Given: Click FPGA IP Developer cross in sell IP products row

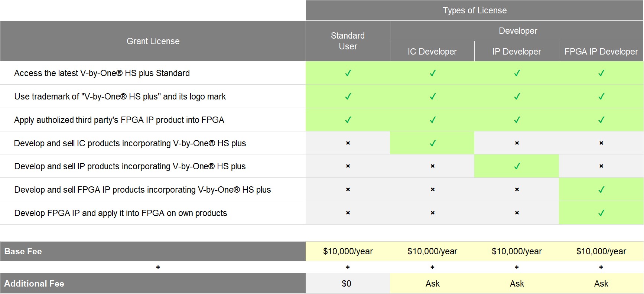Looking at the screenshot, I should (601, 166).
